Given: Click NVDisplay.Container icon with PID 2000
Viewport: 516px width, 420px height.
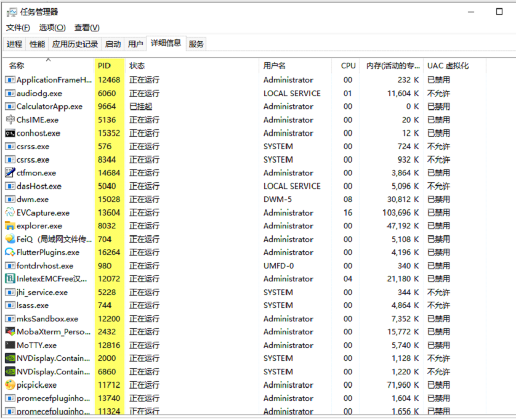Looking at the screenshot, I should click(10, 358).
